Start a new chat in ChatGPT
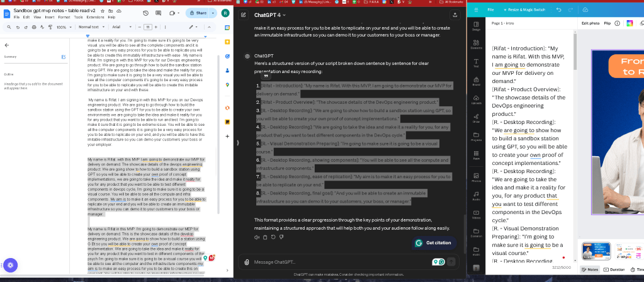This screenshot has height=282, width=644. point(244,14)
